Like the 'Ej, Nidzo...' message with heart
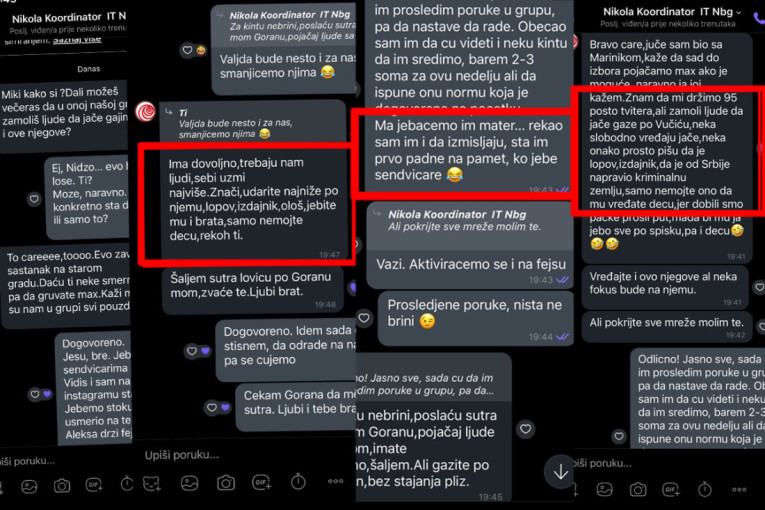 click(x=34, y=199)
